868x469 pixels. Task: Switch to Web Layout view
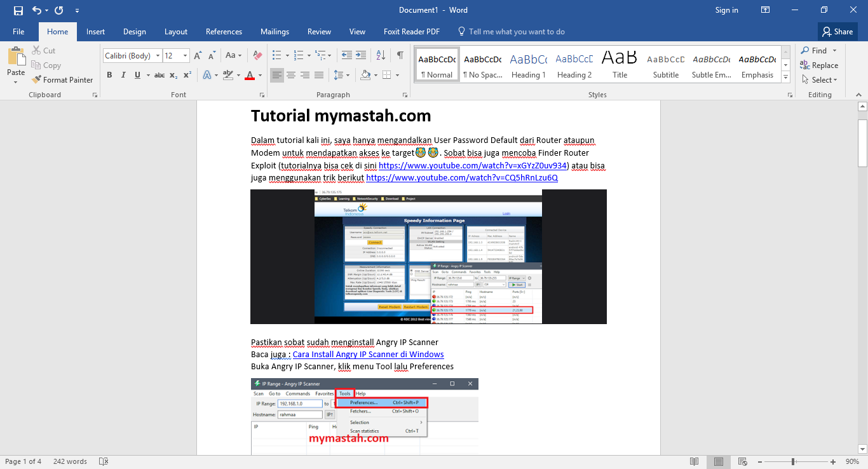(x=742, y=461)
